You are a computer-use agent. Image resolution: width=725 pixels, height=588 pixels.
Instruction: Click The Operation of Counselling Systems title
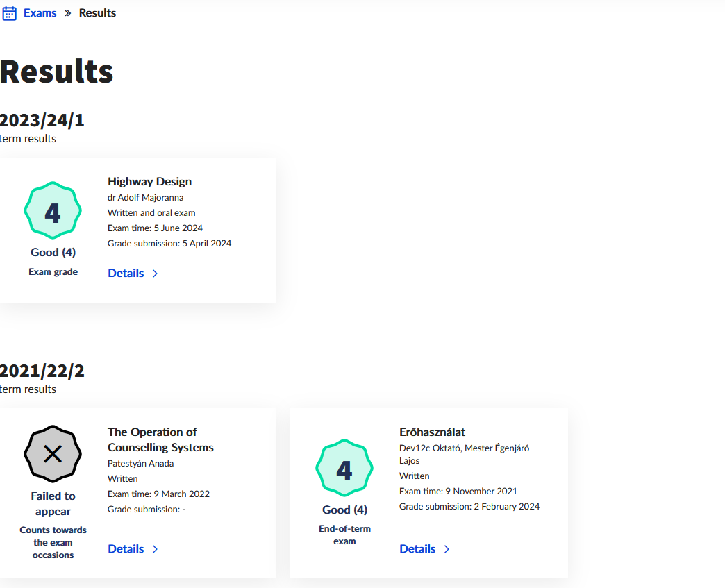pyautogui.click(x=160, y=440)
